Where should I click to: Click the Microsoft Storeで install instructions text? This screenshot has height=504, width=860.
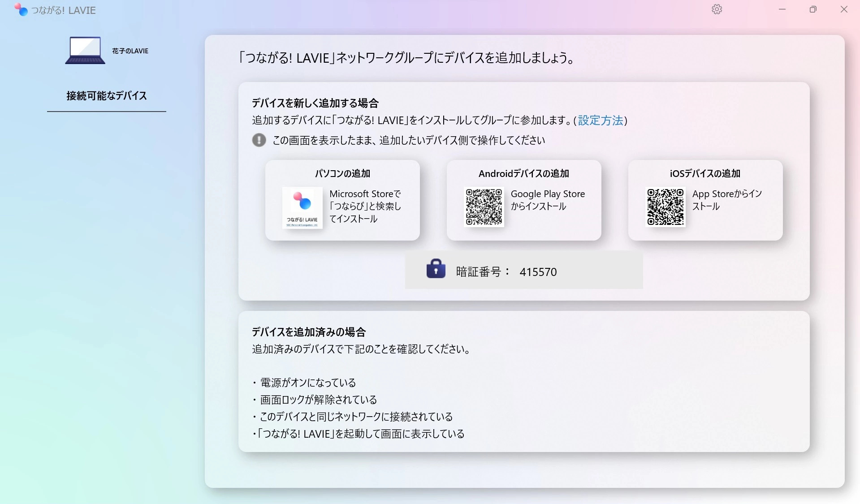(365, 206)
